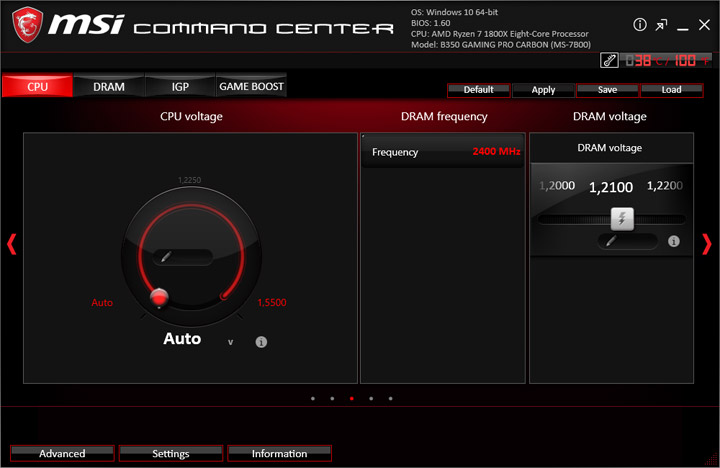Click the temperature readout 038 / 100
This screenshot has width=720, height=468.
pos(666,60)
